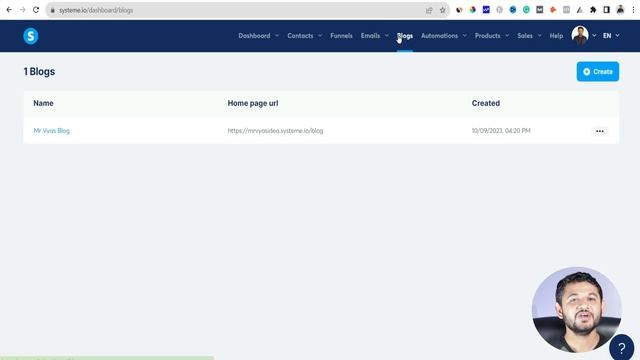The width and height of the screenshot is (640, 360).
Task: Expand the Dashboard dropdown chevron
Action: click(x=277, y=36)
